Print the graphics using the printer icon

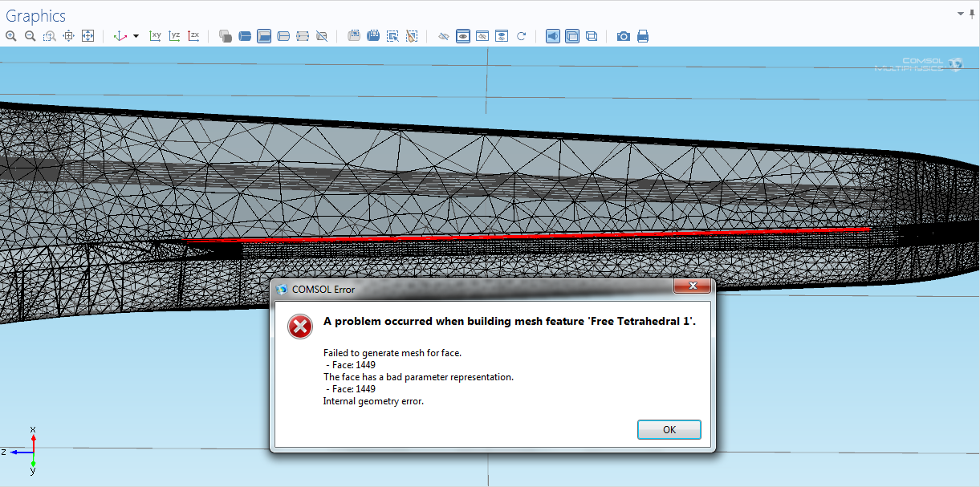click(643, 36)
